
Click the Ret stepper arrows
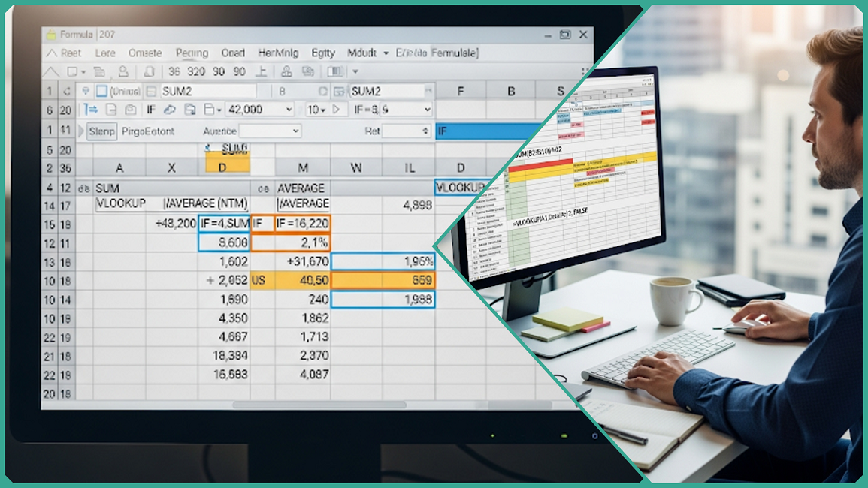click(x=425, y=131)
